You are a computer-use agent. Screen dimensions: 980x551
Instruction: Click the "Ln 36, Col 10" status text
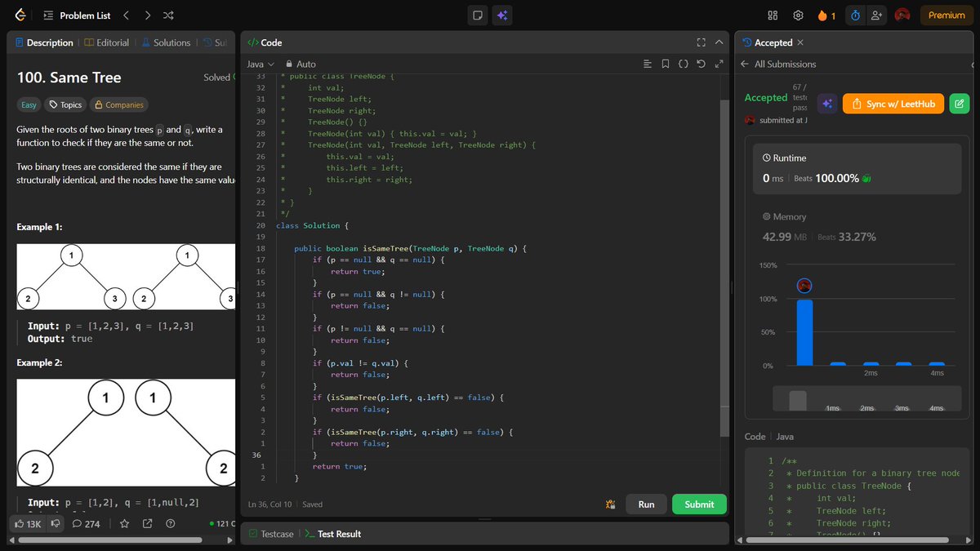271,504
